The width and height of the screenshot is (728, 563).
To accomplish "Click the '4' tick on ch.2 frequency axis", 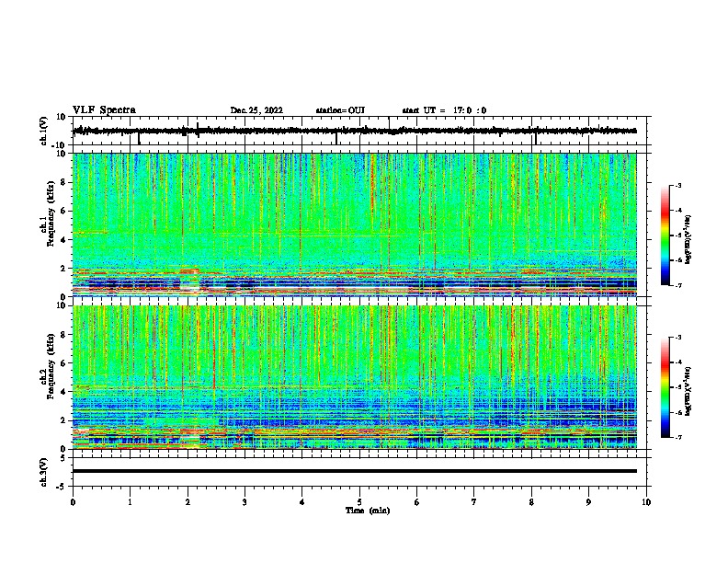I will click(64, 392).
